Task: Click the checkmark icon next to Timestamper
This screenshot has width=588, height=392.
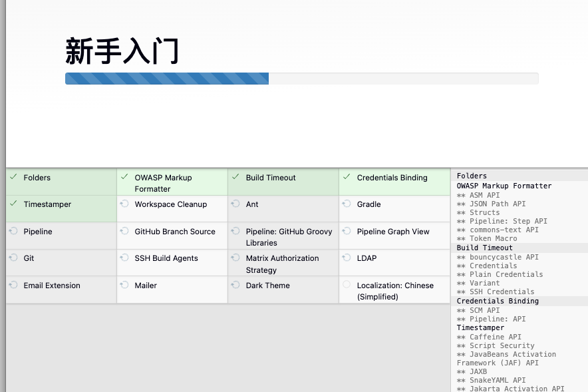Action: point(13,203)
